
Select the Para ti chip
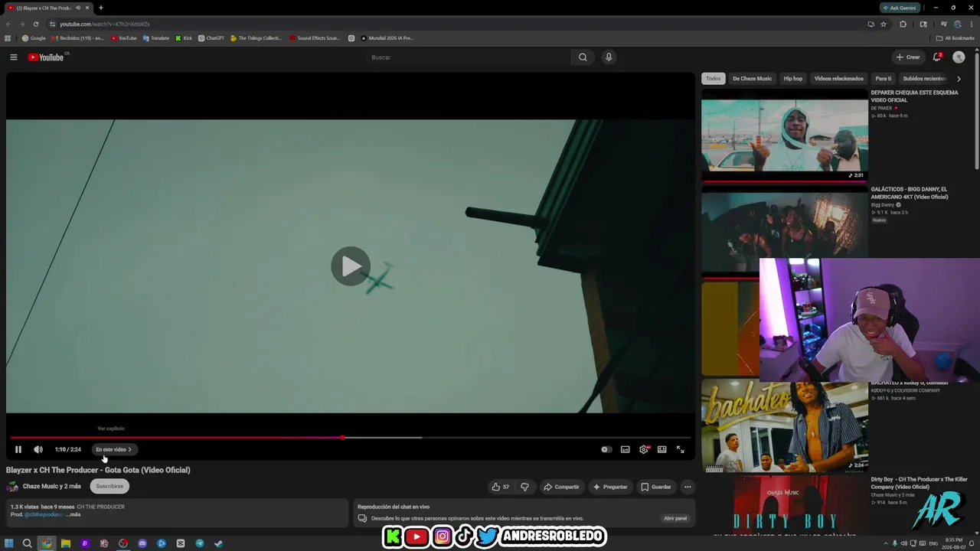(x=884, y=79)
